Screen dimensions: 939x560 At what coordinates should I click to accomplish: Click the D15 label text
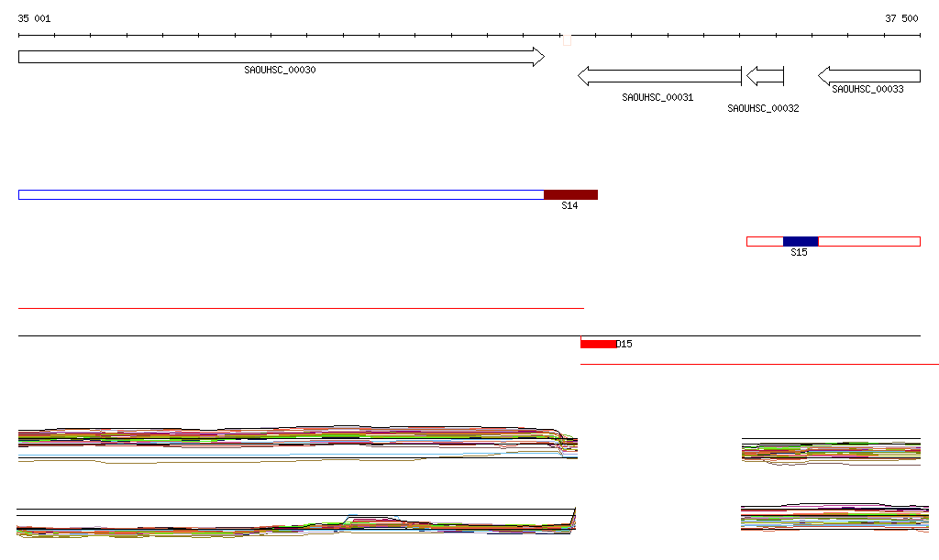pos(624,344)
